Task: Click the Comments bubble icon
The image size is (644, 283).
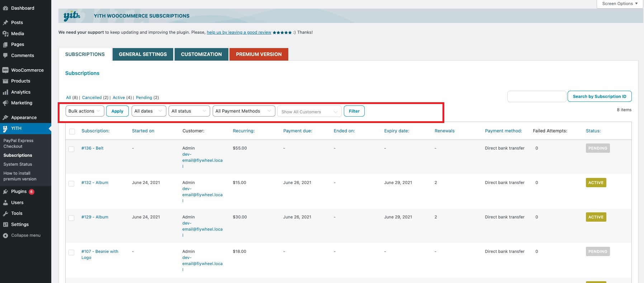Action: click(5, 56)
